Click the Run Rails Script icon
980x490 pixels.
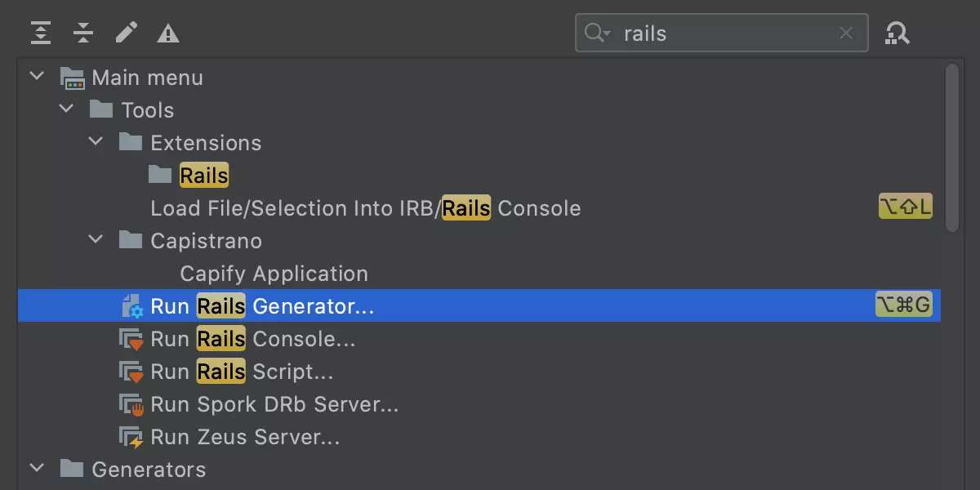(x=131, y=372)
